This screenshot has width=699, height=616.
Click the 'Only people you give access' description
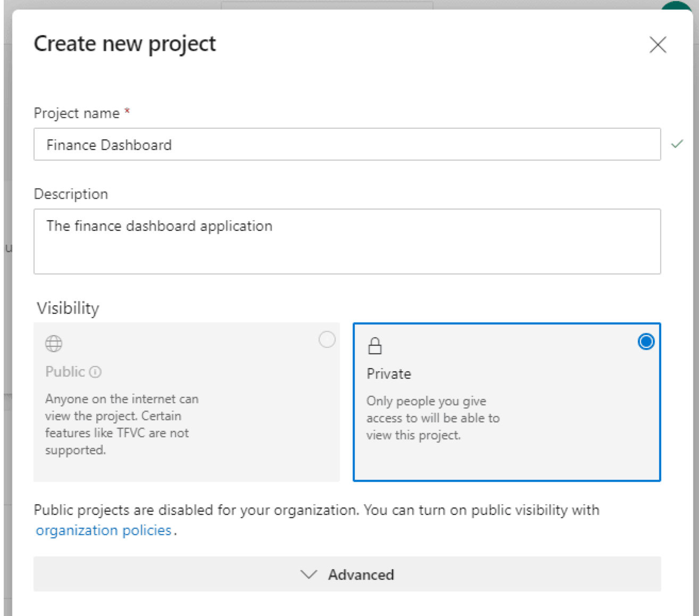pos(433,418)
